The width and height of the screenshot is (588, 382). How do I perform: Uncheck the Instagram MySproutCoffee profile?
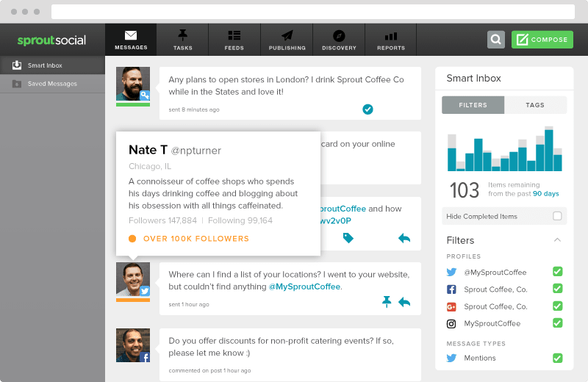tap(558, 322)
